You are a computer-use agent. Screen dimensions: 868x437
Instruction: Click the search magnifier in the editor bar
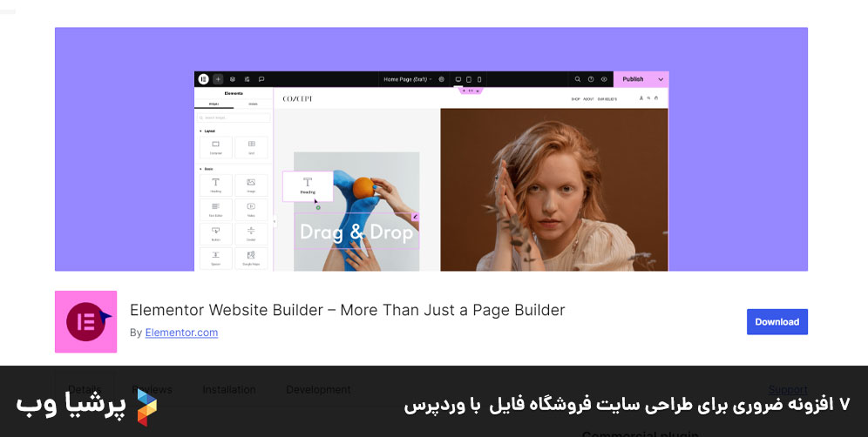pyautogui.click(x=577, y=79)
